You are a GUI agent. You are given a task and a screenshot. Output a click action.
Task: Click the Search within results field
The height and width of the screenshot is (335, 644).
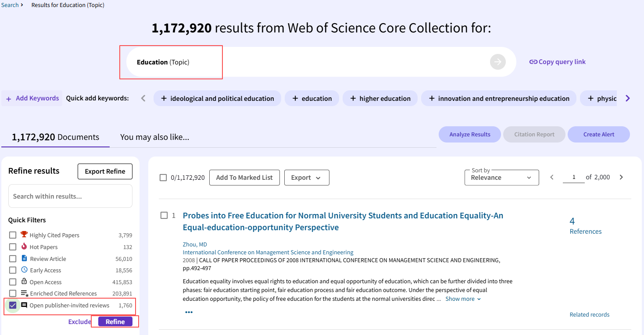(70, 196)
